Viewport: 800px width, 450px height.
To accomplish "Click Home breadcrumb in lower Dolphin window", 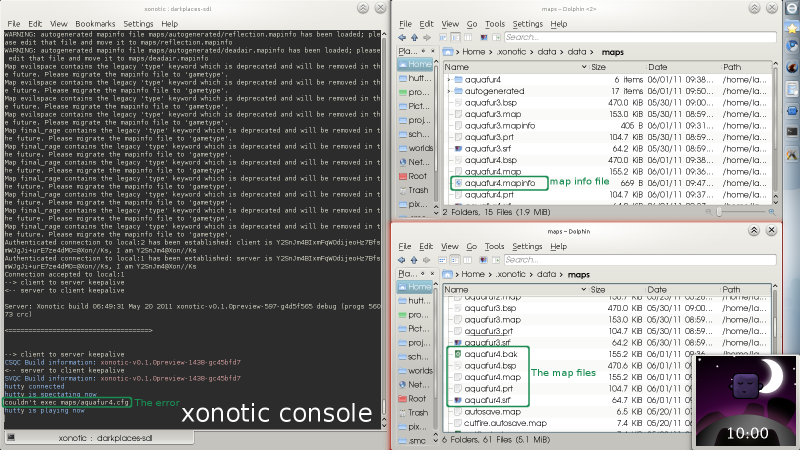I will pos(473,274).
